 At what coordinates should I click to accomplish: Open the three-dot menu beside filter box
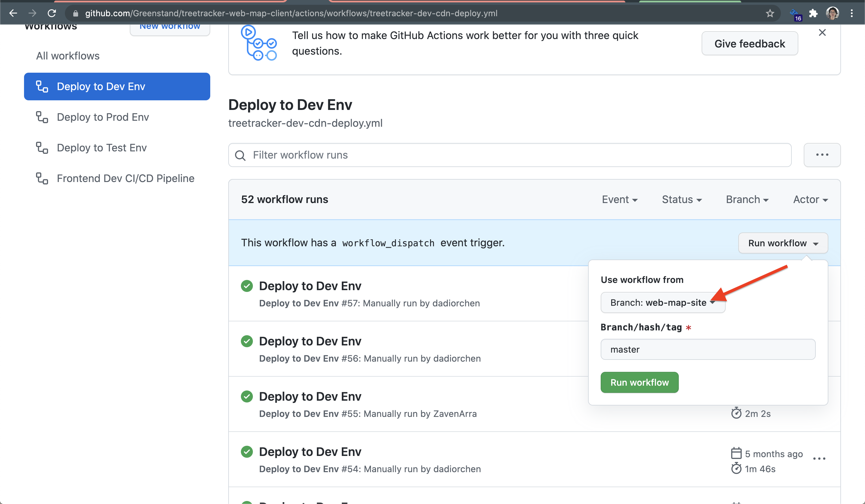(822, 155)
